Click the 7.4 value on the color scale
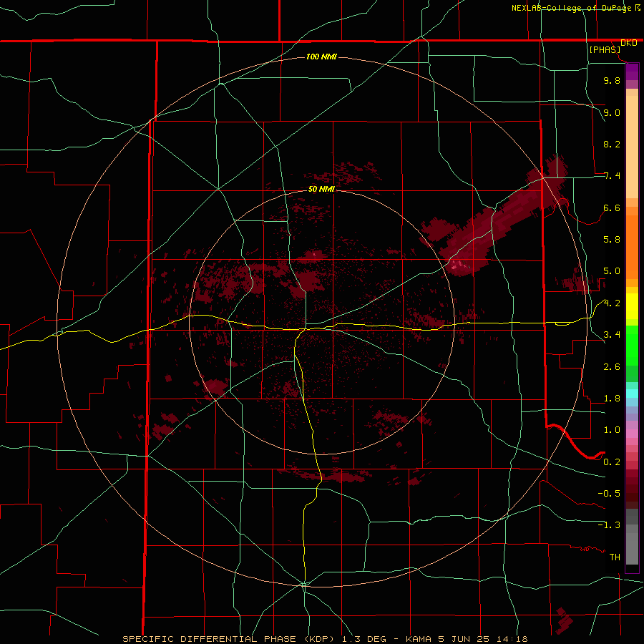This screenshot has width=644, height=644. point(612,176)
